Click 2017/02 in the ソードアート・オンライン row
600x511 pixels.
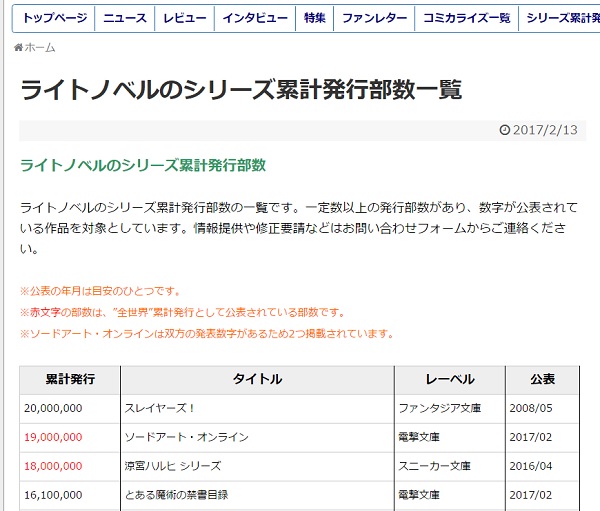click(542, 438)
